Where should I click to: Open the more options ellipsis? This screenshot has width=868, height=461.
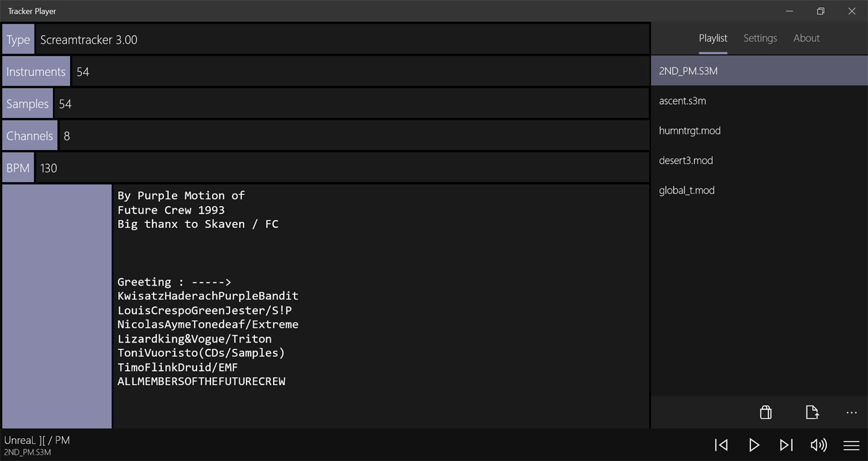tap(851, 413)
